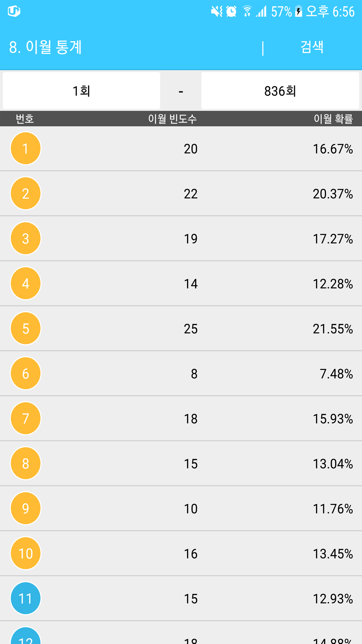Select the 8. 이월 통계 title
362x644 pixels.
[x=46, y=47]
